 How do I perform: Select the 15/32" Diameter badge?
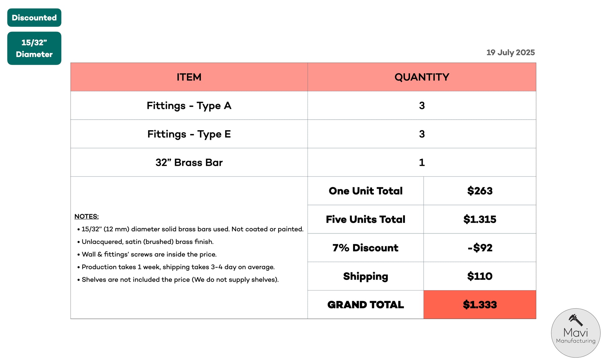(x=34, y=48)
